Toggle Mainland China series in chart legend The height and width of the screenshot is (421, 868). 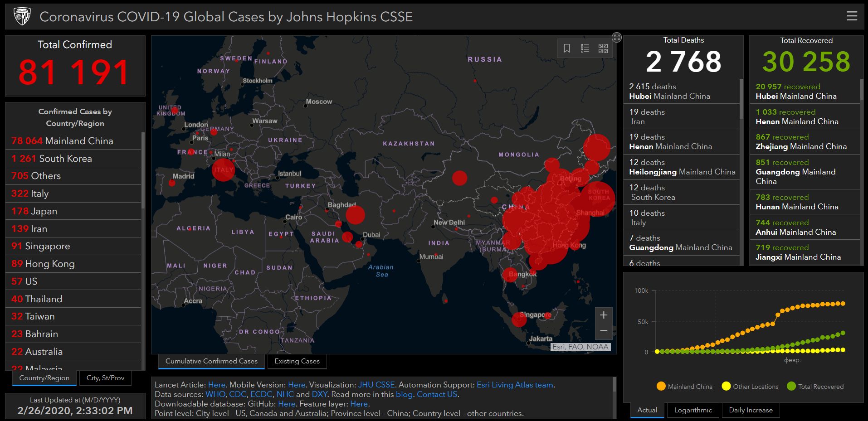(684, 387)
